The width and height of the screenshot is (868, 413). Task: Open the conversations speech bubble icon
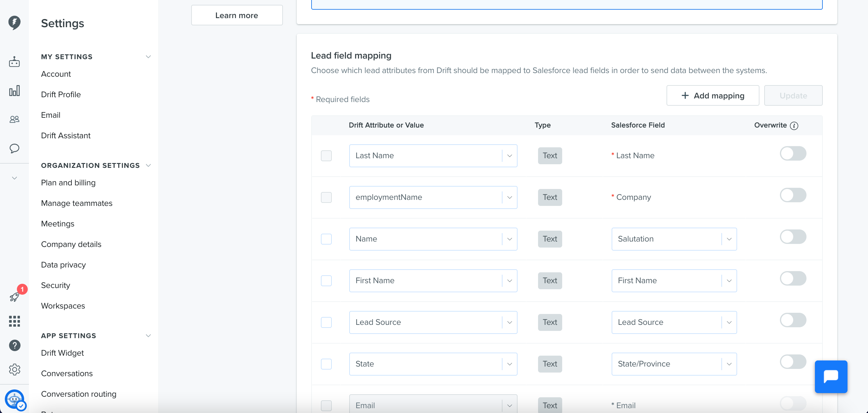point(14,148)
